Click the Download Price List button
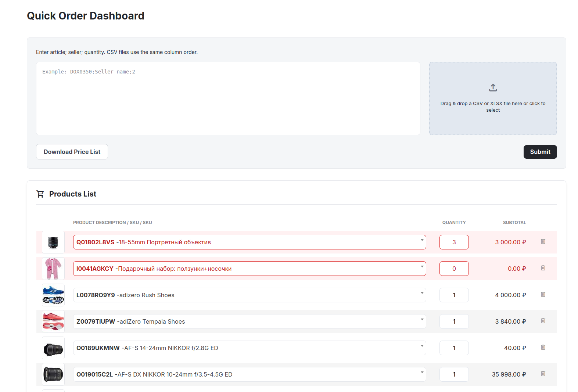Image resolution: width=578 pixels, height=392 pixels. [72, 152]
